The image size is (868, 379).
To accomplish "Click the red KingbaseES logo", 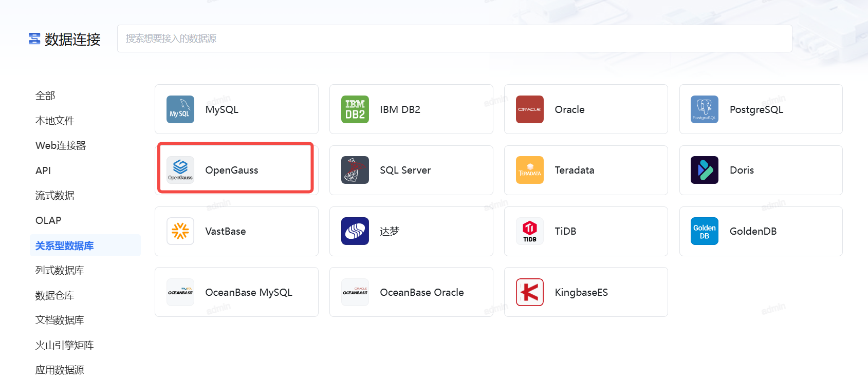I will point(530,292).
